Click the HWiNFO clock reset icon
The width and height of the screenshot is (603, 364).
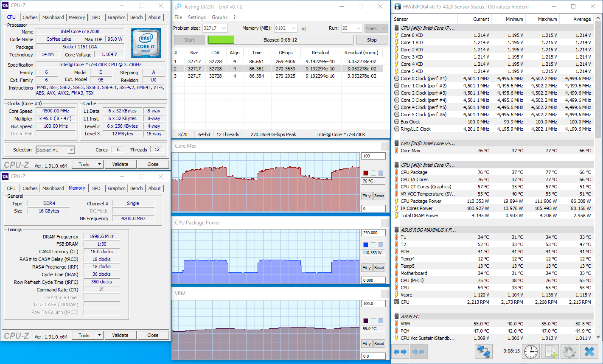coord(531,351)
